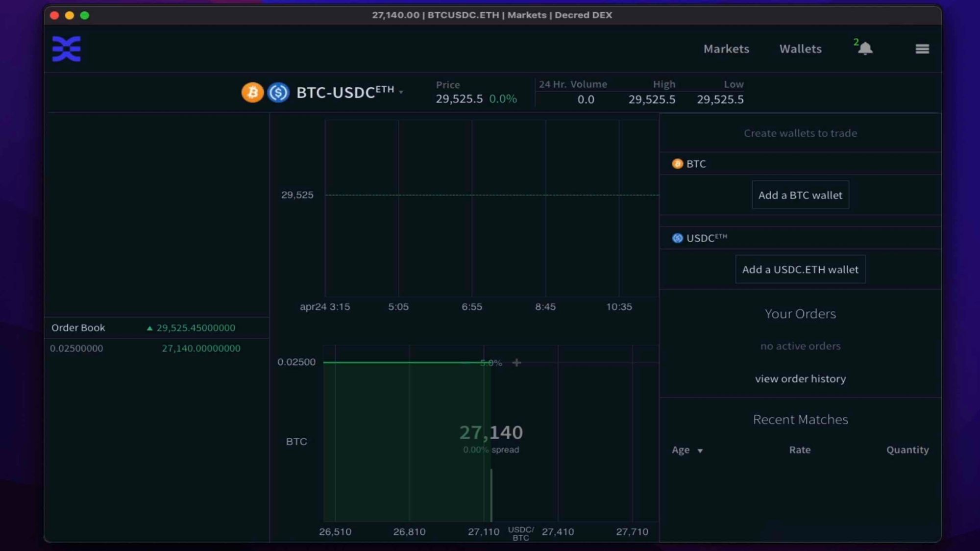Click Add a BTC wallet button
The width and height of the screenshot is (980, 551).
800,195
